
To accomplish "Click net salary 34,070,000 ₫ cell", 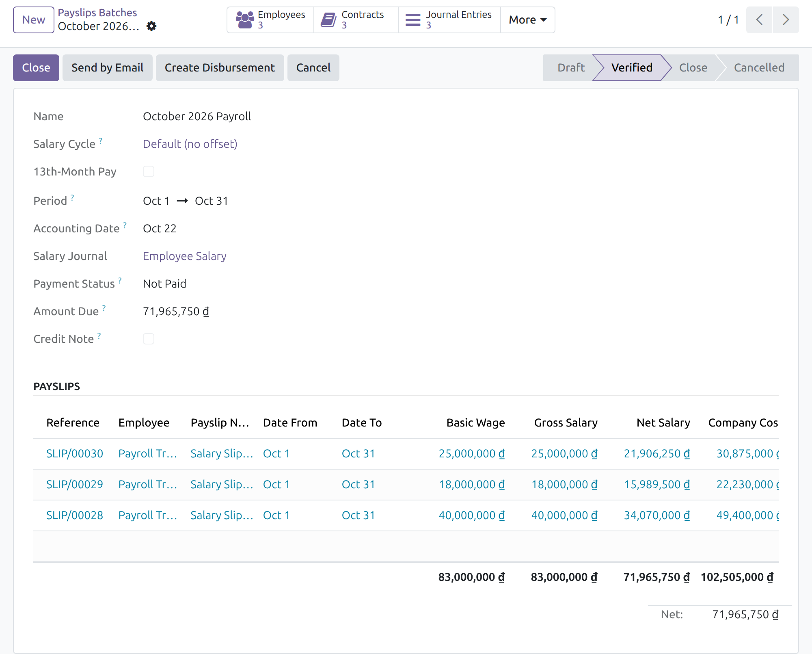I will tap(657, 515).
